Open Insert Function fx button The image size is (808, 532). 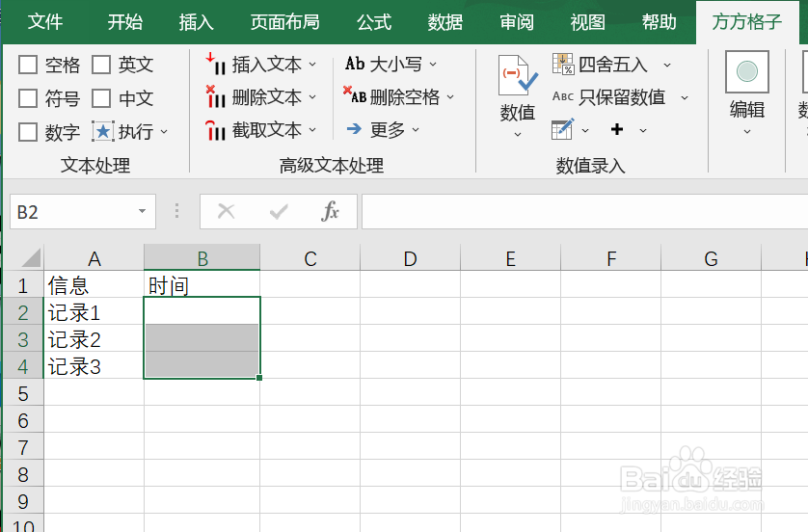[330, 211]
